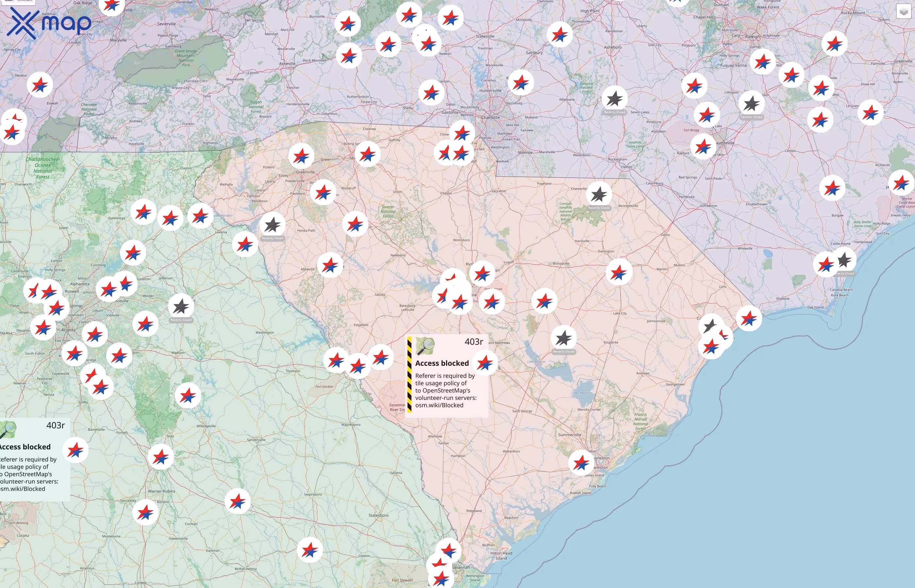Open the star marker near Marshall and Burnsville

(347, 24)
